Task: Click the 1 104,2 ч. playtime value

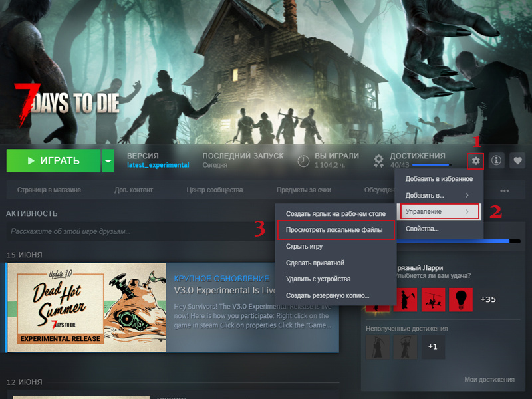Action: [x=330, y=165]
